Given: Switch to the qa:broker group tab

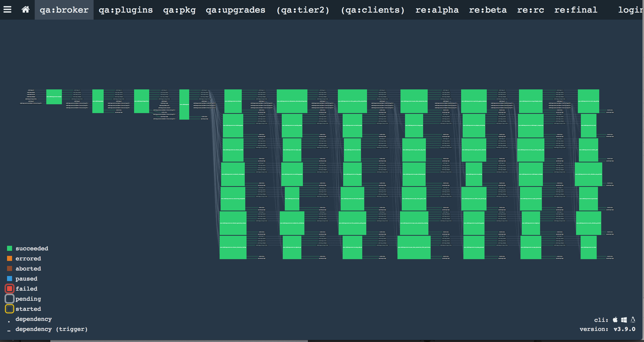Looking at the screenshot, I should click(64, 10).
